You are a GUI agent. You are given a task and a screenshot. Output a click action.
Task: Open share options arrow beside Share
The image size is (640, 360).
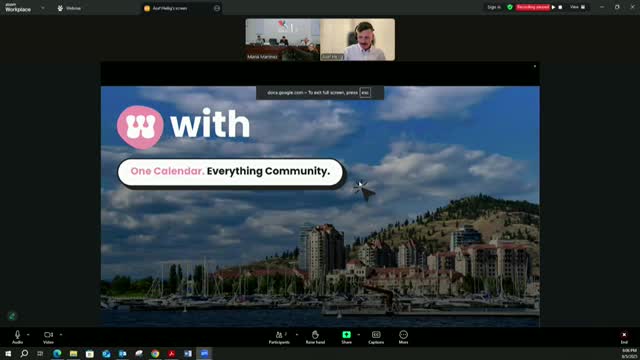[x=358, y=335]
